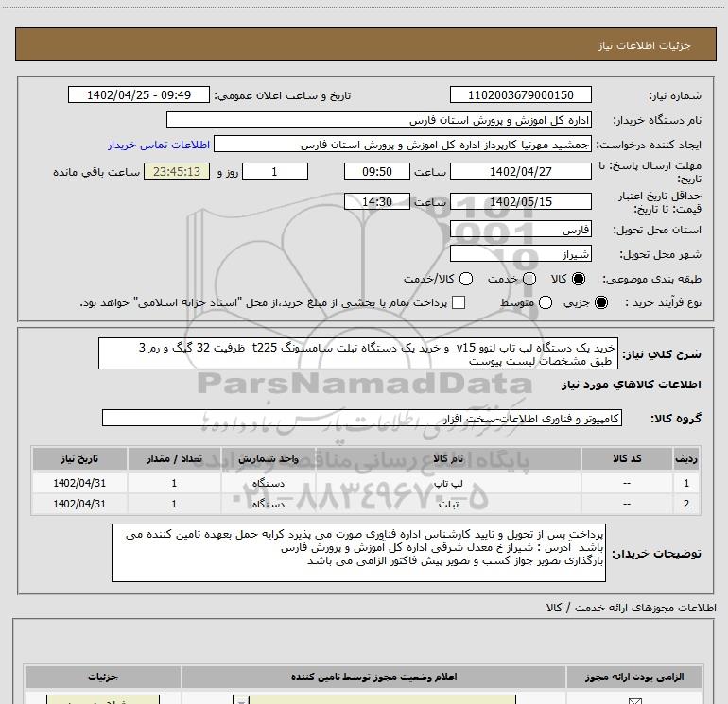The width and height of the screenshot is (728, 704).
Task: Click the اطلاعات مجوزهای ارائه خدمت / کالا heading
Action: click(x=631, y=608)
